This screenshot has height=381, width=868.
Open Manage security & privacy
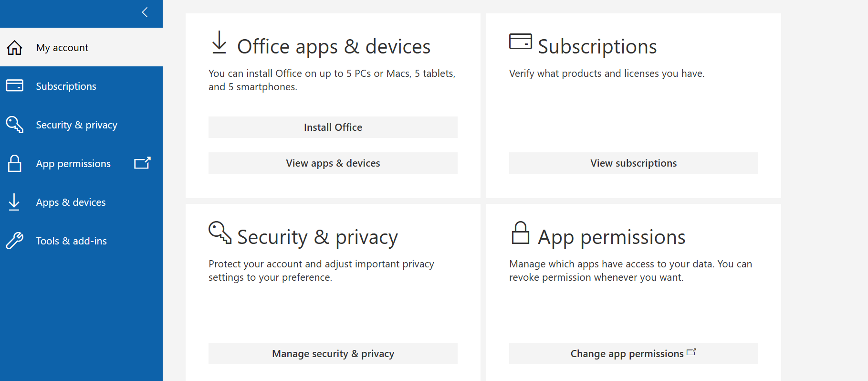pyautogui.click(x=333, y=353)
